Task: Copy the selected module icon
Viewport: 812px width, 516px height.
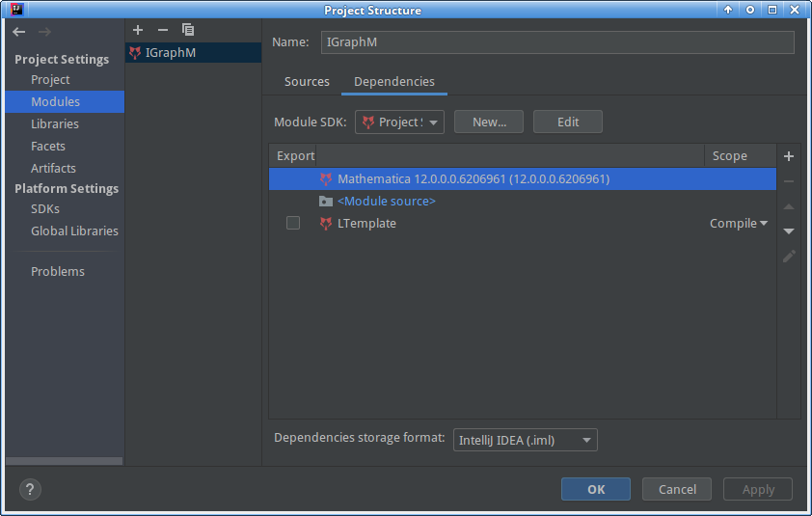Action: [188, 31]
